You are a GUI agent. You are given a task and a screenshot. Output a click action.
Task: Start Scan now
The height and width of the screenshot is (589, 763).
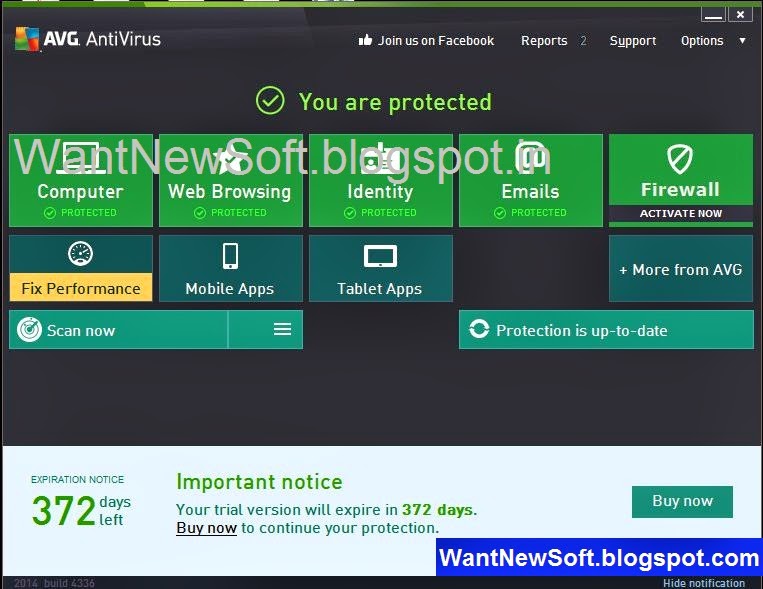point(118,330)
